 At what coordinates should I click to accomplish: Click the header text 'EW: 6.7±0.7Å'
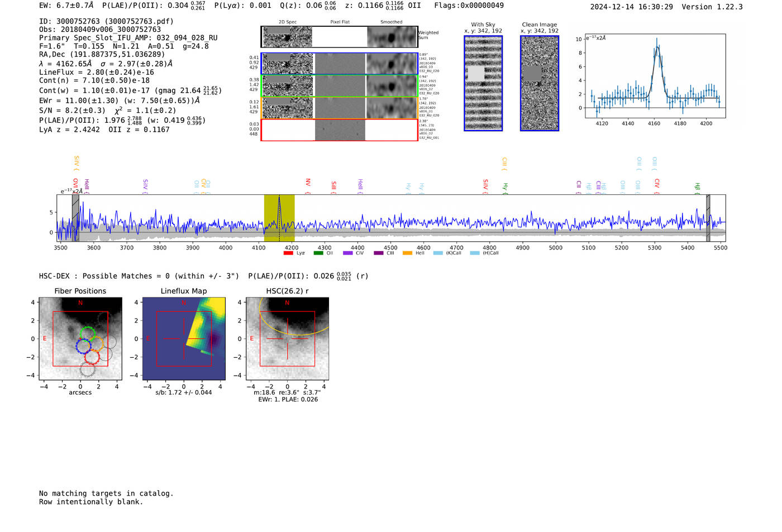[66, 6]
